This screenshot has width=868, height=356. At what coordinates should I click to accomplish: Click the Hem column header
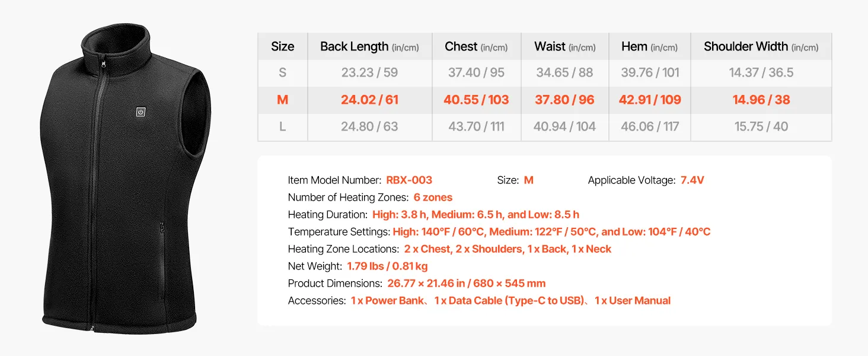pyautogui.click(x=650, y=46)
